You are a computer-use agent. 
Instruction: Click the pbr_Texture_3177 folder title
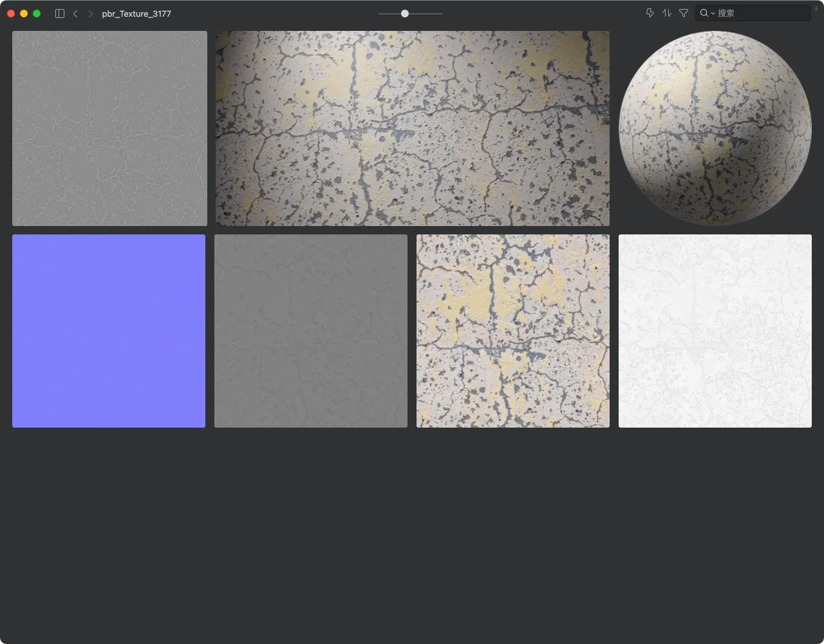point(136,14)
